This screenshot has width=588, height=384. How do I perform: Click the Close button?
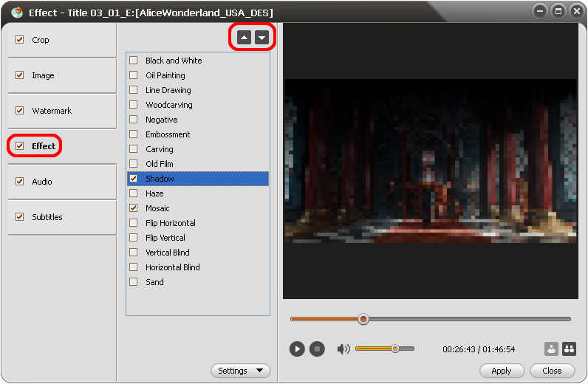pos(552,371)
